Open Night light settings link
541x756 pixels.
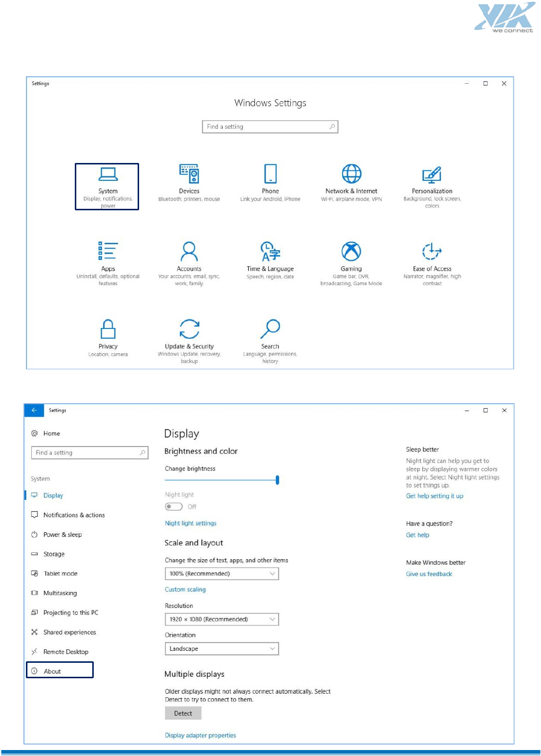[x=190, y=523]
